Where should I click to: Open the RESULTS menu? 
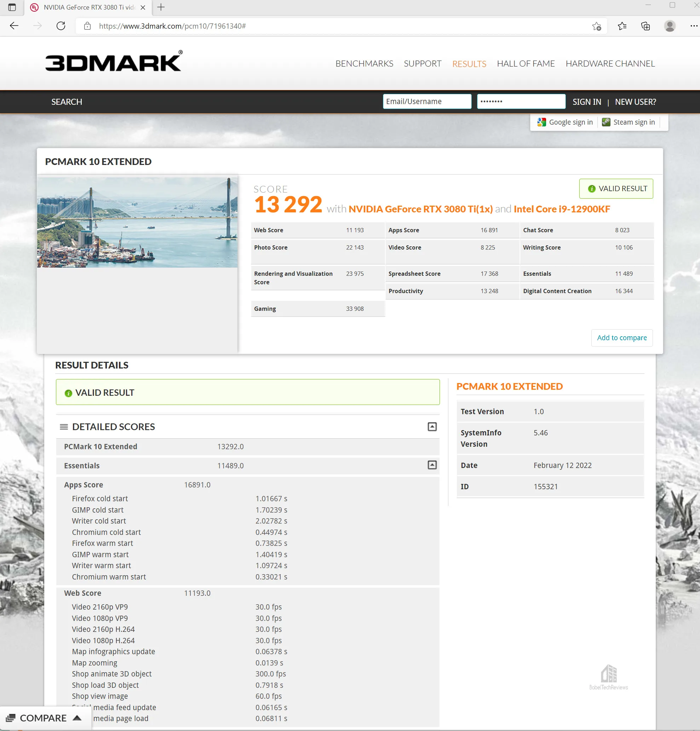pos(469,64)
